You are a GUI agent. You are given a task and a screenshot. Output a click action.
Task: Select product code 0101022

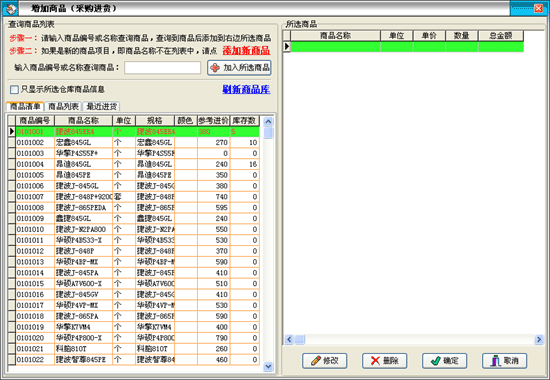tap(30, 360)
